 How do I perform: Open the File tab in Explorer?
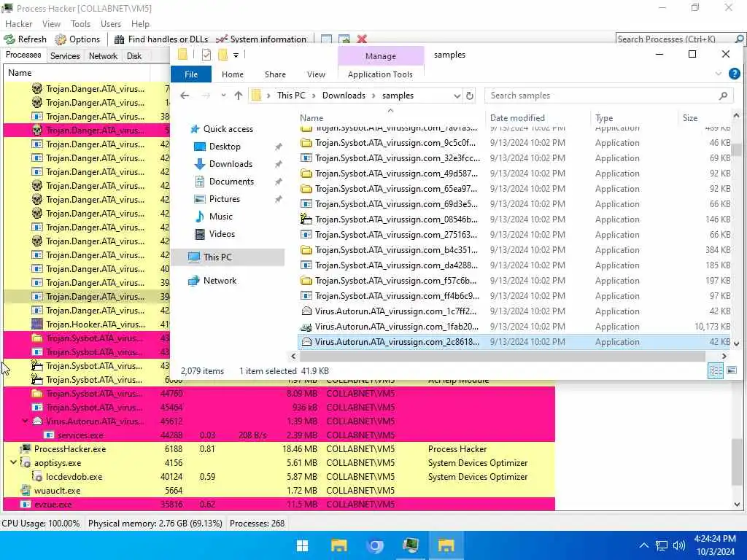coord(191,74)
